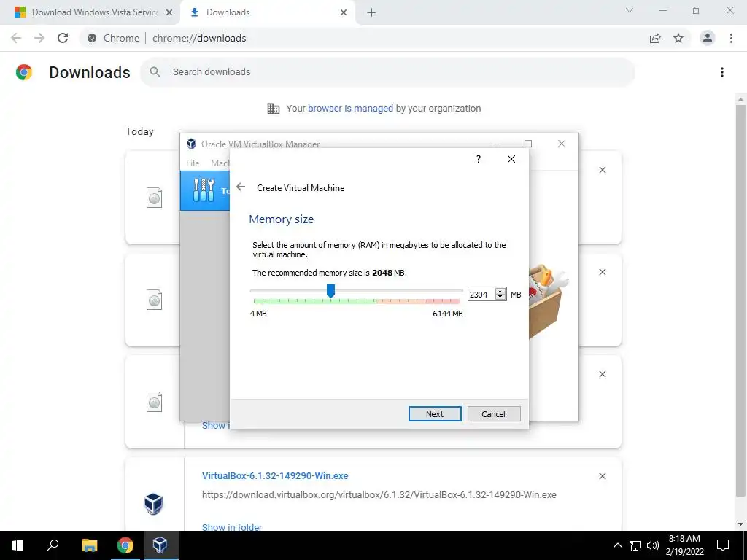Click third download's disc file icon
Image resolution: width=747 pixels, height=560 pixels.
pos(154,402)
